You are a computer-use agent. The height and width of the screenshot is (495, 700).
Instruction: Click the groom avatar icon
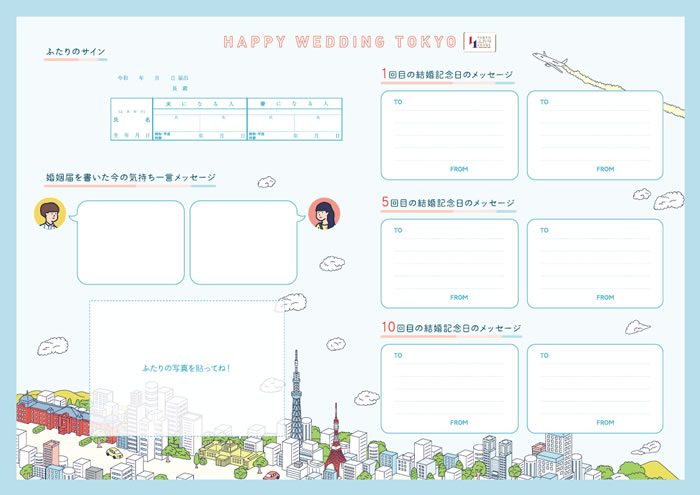click(x=50, y=213)
